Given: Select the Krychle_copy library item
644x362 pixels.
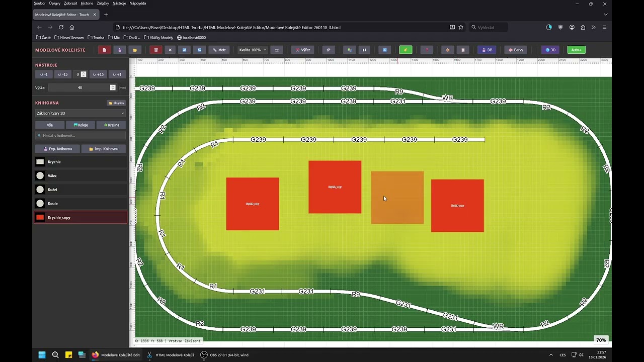Looking at the screenshot, I should coord(80,217).
